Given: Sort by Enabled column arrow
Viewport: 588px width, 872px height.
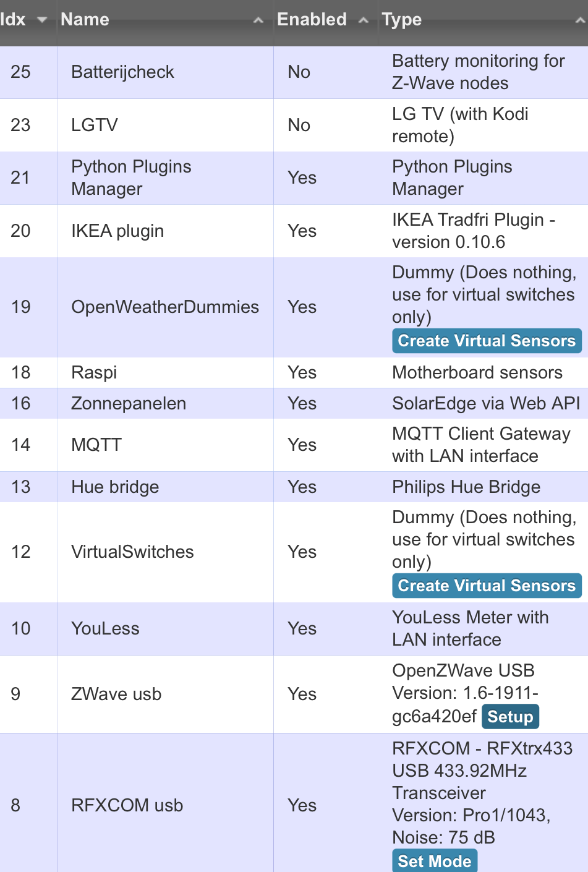Looking at the screenshot, I should point(364,20).
